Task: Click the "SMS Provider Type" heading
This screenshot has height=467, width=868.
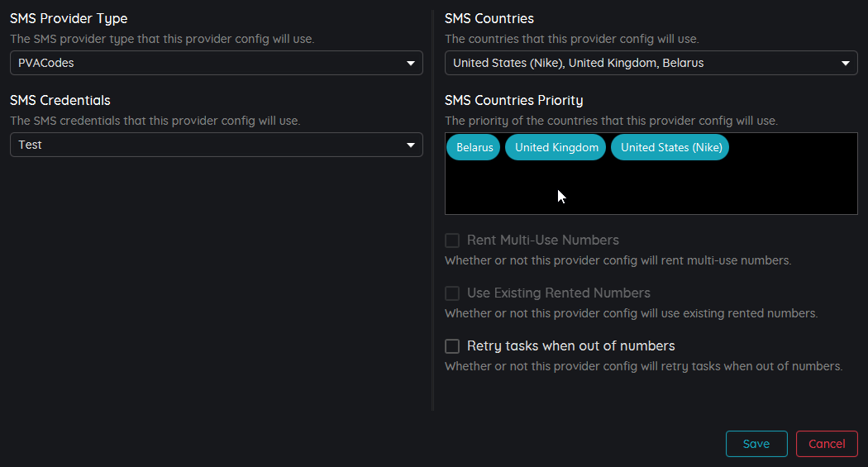Action: (69, 18)
